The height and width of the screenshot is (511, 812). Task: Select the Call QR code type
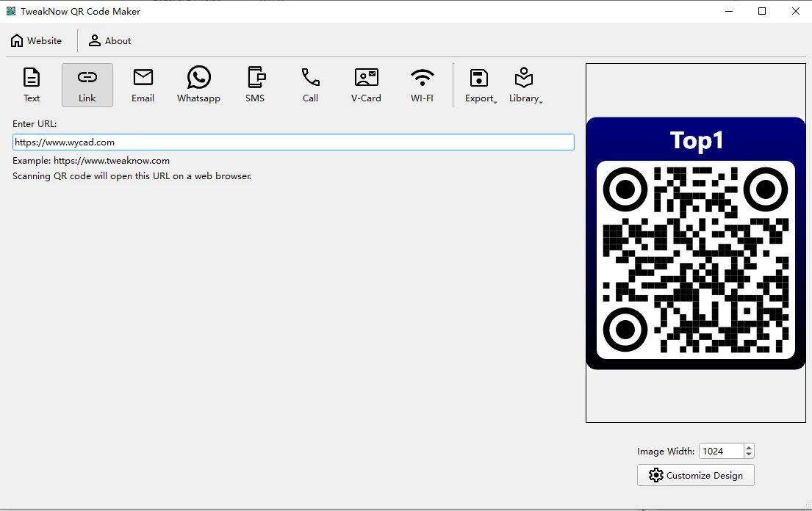point(309,84)
